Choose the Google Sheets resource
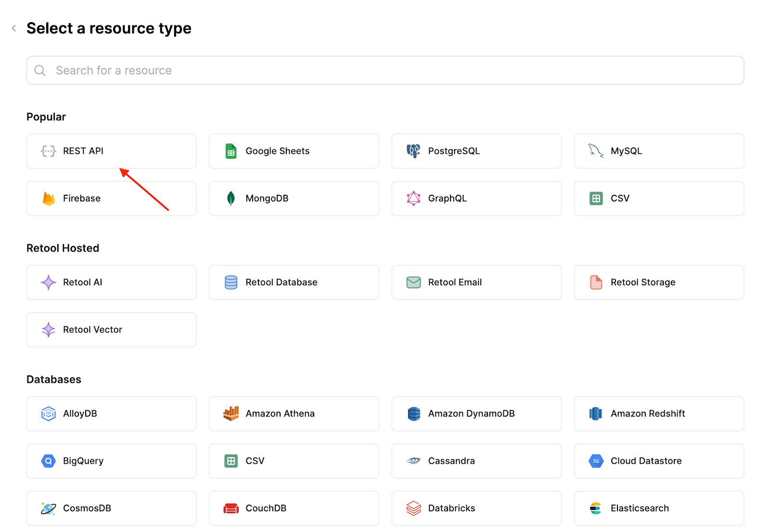 click(x=294, y=151)
